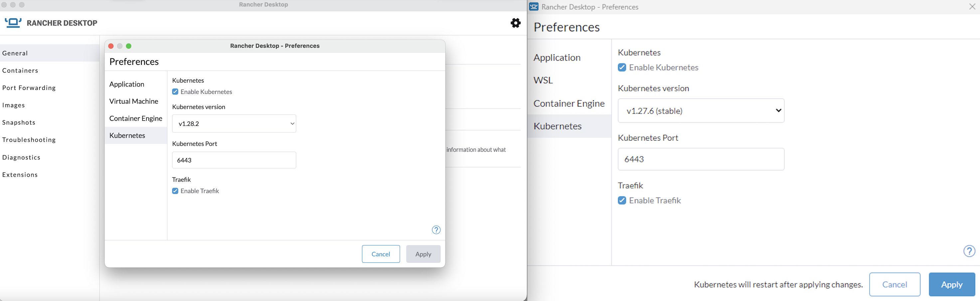Select Kubernetes tab in Windows Preferences window
Viewport: 980px width, 301px height.
pyautogui.click(x=569, y=126)
